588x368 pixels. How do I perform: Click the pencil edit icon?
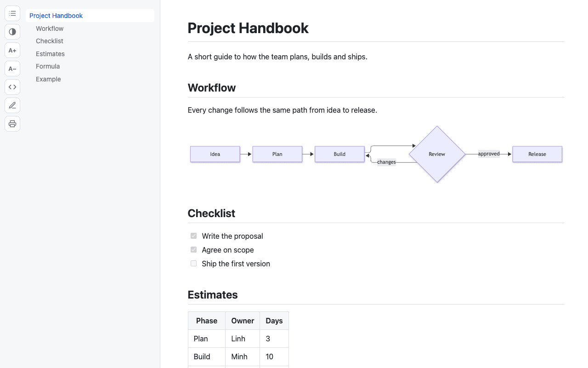(12, 105)
